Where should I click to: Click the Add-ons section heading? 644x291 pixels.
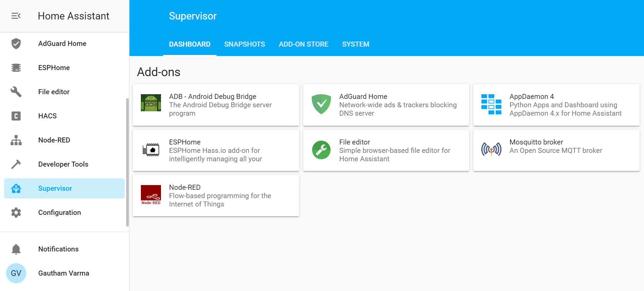click(159, 72)
